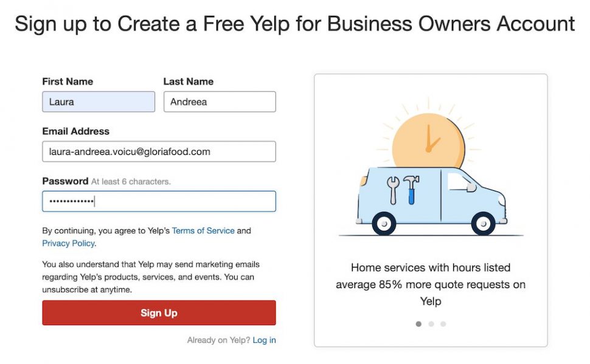Select the second carousel dot

[430, 324]
